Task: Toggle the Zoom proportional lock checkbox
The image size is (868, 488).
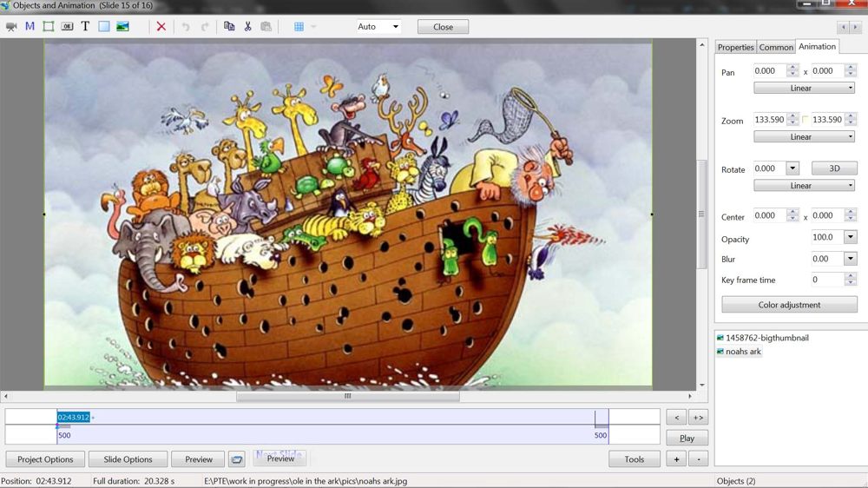Action: point(806,120)
